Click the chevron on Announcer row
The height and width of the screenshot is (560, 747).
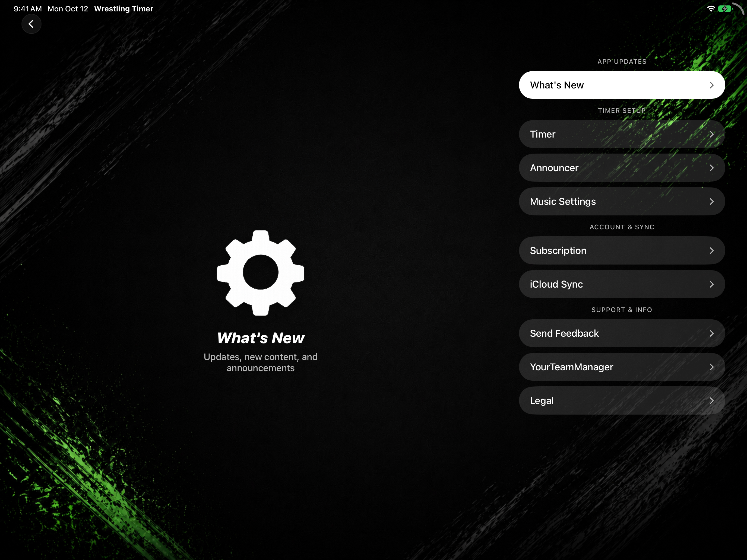pyautogui.click(x=711, y=168)
